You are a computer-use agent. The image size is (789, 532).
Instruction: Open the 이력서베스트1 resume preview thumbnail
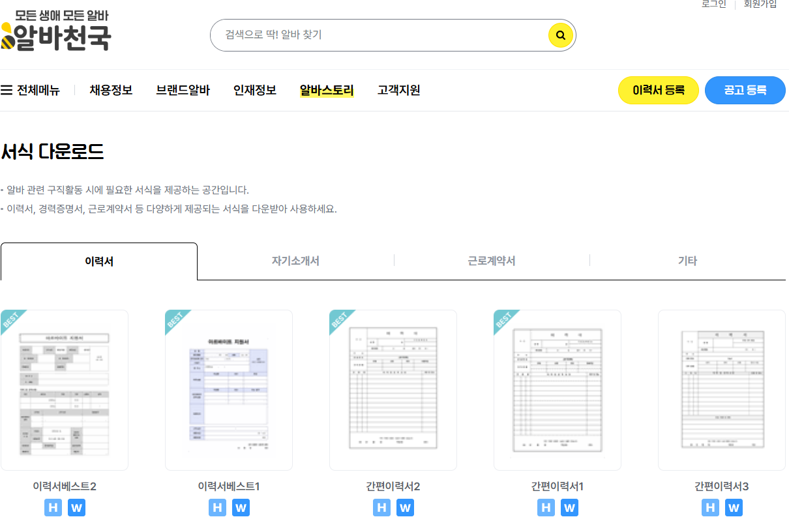228,389
